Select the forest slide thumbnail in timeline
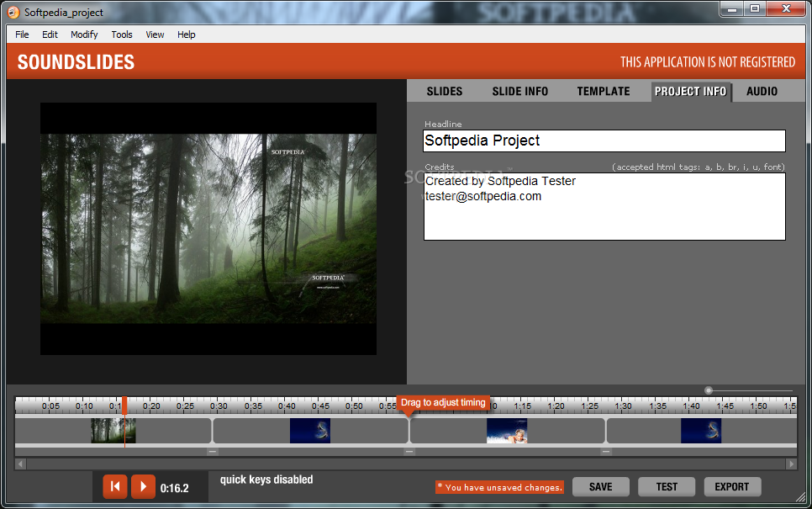The width and height of the screenshot is (812, 509). click(113, 431)
